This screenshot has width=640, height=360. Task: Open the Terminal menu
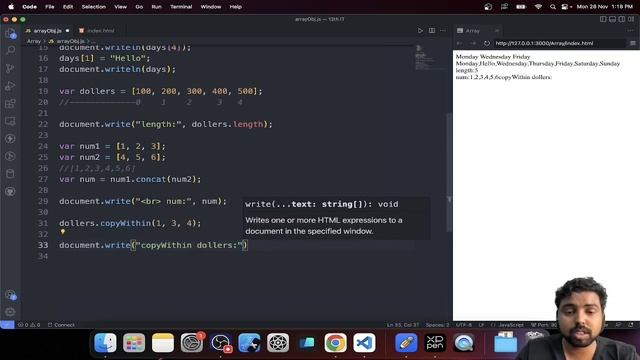point(181,7)
